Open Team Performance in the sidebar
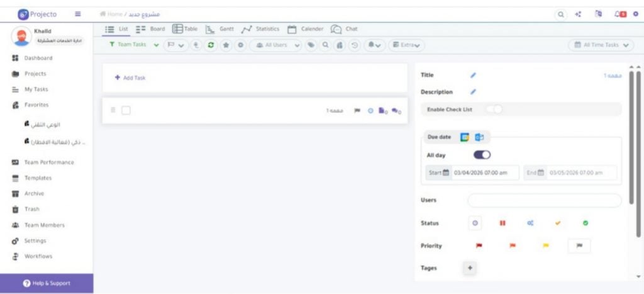Screen dimensions: 644x294 pyautogui.click(x=48, y=162)
